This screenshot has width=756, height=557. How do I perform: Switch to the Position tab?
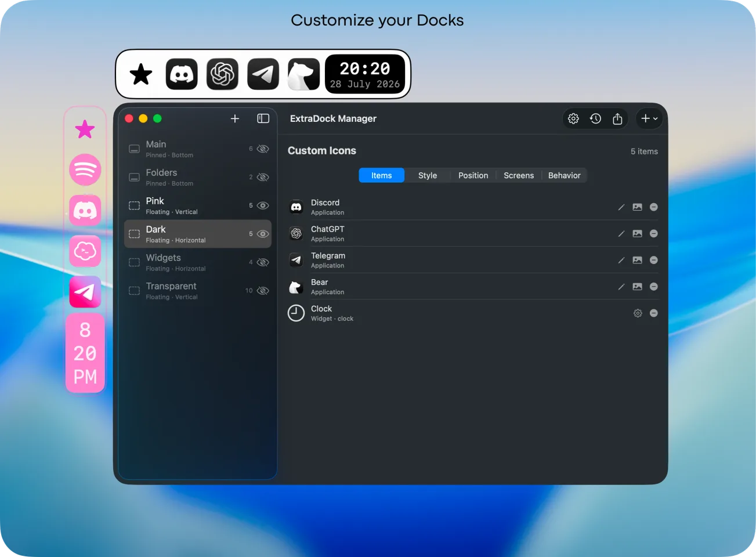[473, 175]
